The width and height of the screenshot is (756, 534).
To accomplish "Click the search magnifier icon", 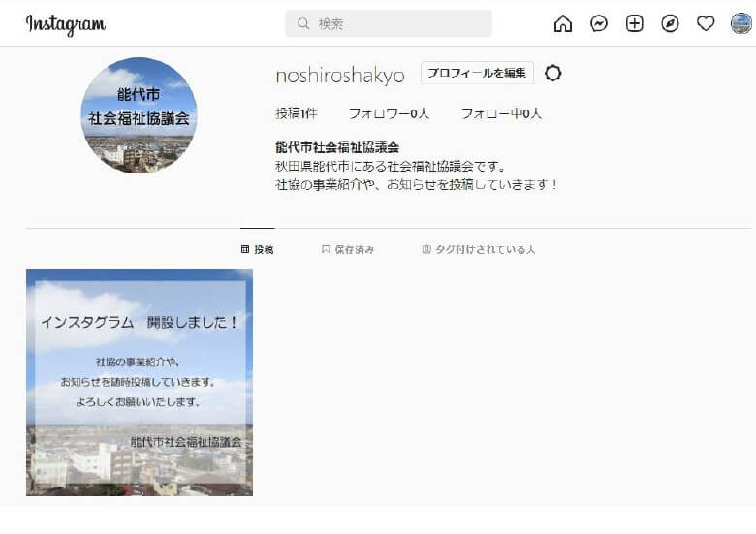I will (x=302, y=23).
